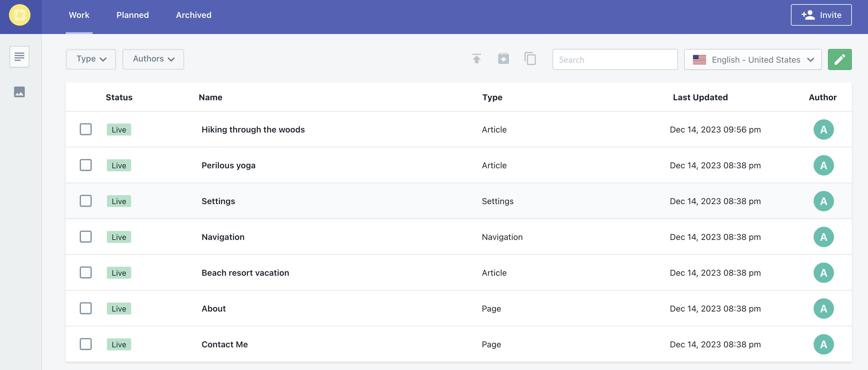Viewport: 868px width, 370px height.
Task: Open the English - United States language selector
Action: 752,60
